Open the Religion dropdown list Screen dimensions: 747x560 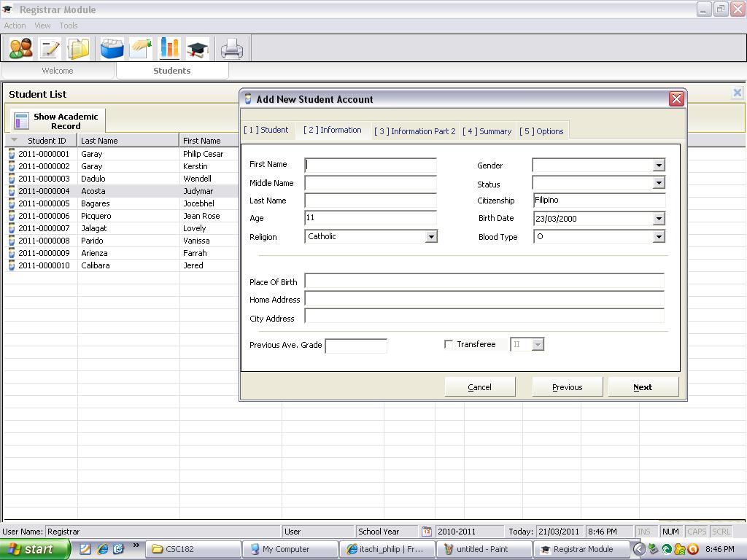(x=431, y=237)
